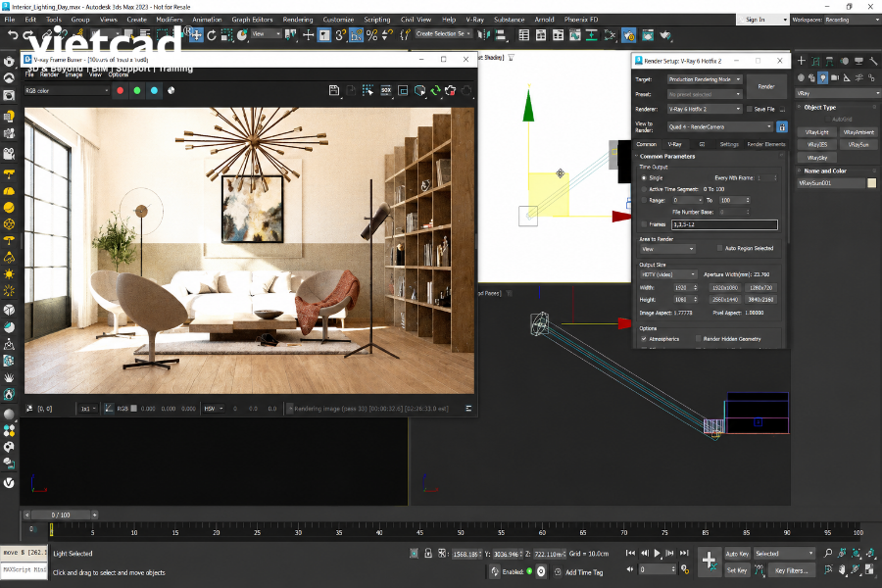Open the Rendering menu

click(298, 20)
